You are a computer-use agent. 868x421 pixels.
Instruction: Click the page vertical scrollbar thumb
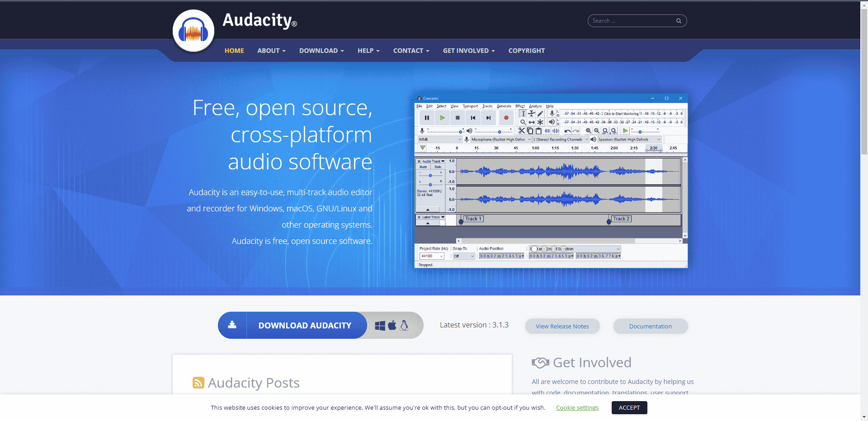[x=864, y=81]
